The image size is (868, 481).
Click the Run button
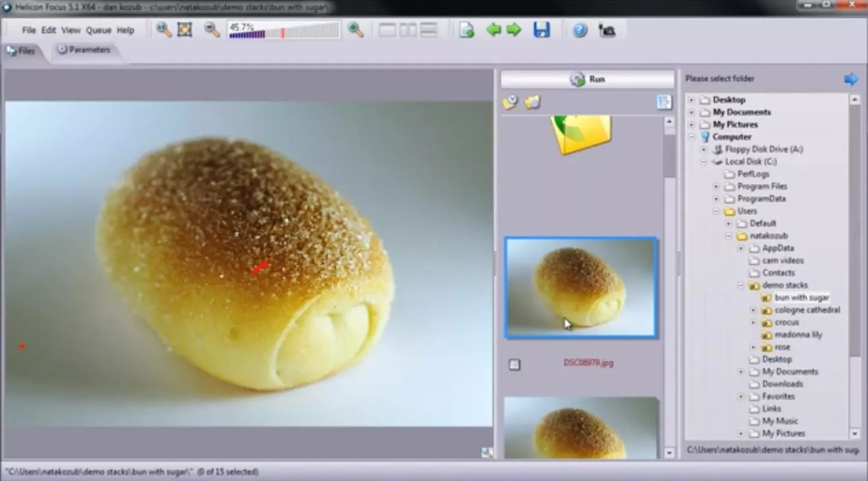pos(588,79)
